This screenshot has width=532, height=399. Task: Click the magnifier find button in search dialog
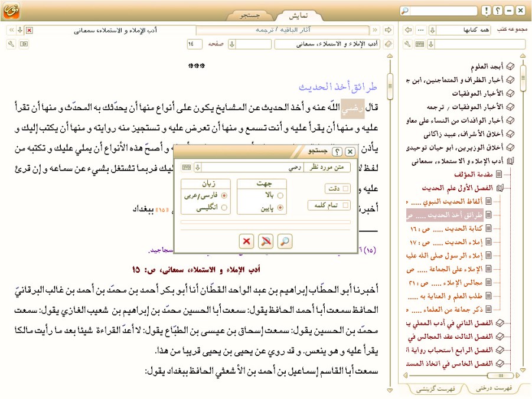pos(285,241)
